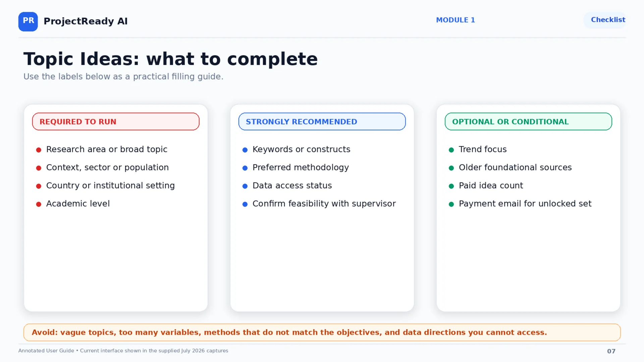Click green bullet beside Trend focus
Viewport: 644px width, 362px height.
click(451, 150)
